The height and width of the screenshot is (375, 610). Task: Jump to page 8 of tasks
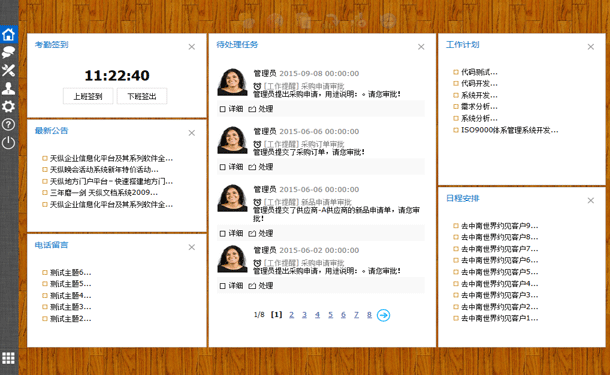pos(369,315)
